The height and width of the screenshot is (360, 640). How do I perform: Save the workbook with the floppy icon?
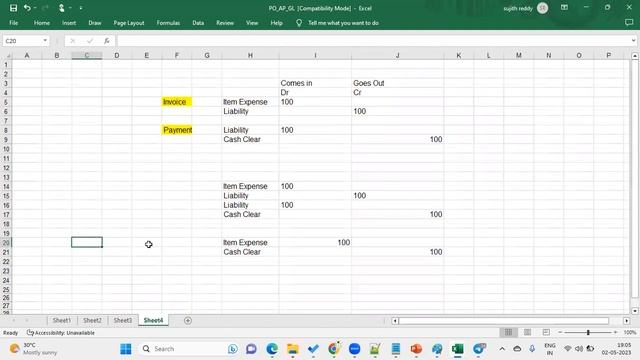[13, 8]
